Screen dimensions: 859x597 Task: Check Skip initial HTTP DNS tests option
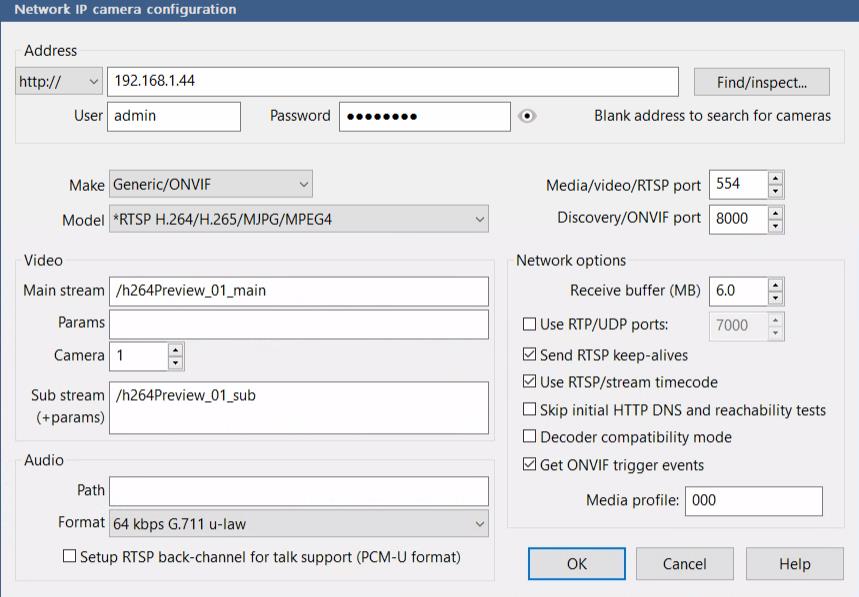point(530,410)
